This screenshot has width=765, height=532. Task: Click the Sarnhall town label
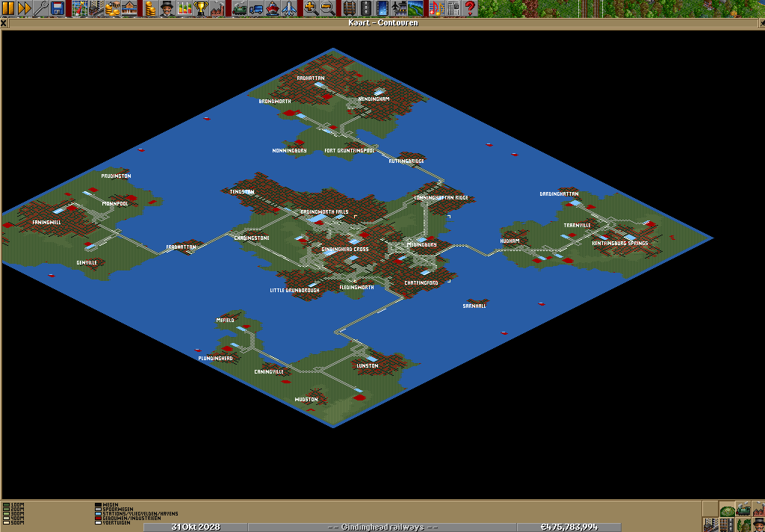[474, 306]
